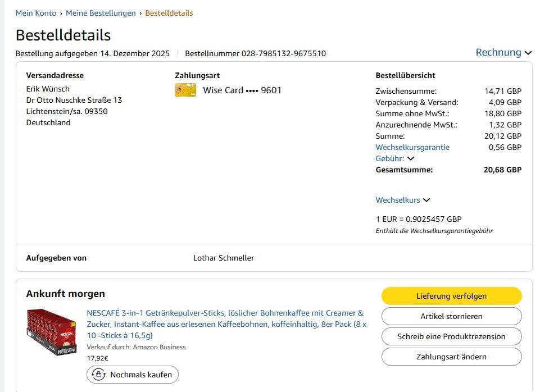Open Meine Bestellungen breadcrumb

(101, 13)
